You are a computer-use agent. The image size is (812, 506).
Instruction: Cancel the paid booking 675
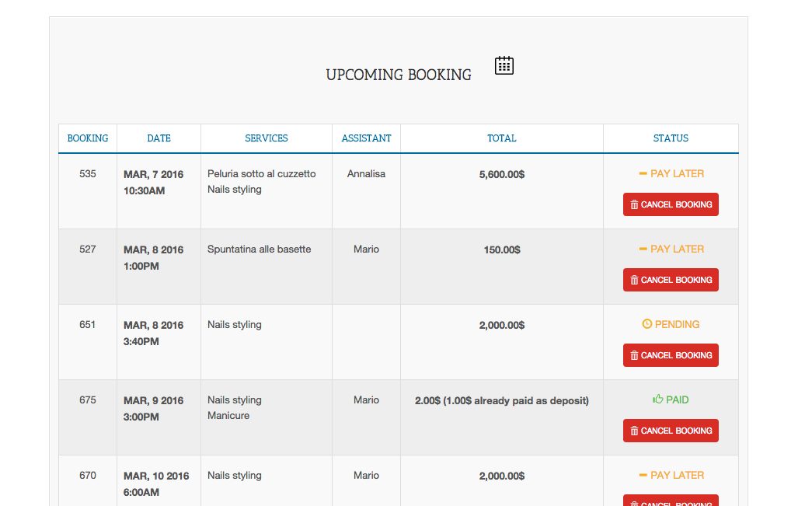pyautogui.click(x=671, y=431)
